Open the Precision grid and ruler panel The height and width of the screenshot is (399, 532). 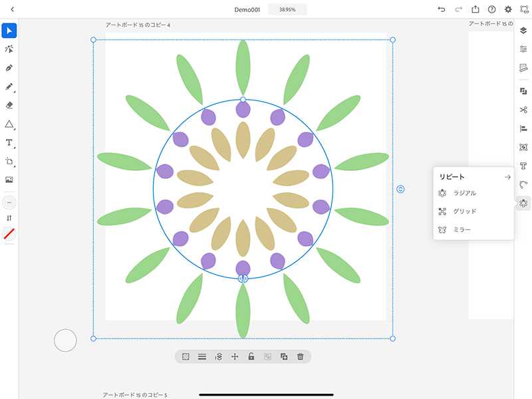pyautogui.click(x=523, y=68)
